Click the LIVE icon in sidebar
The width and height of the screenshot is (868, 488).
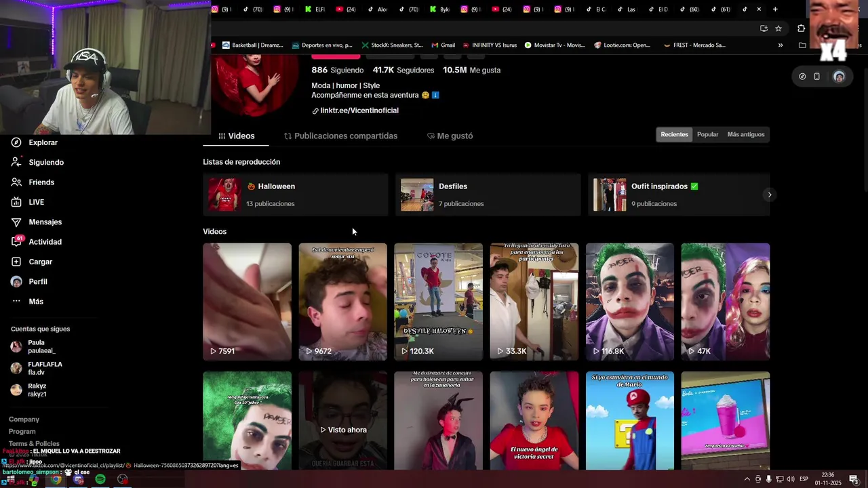coord(16,202)
